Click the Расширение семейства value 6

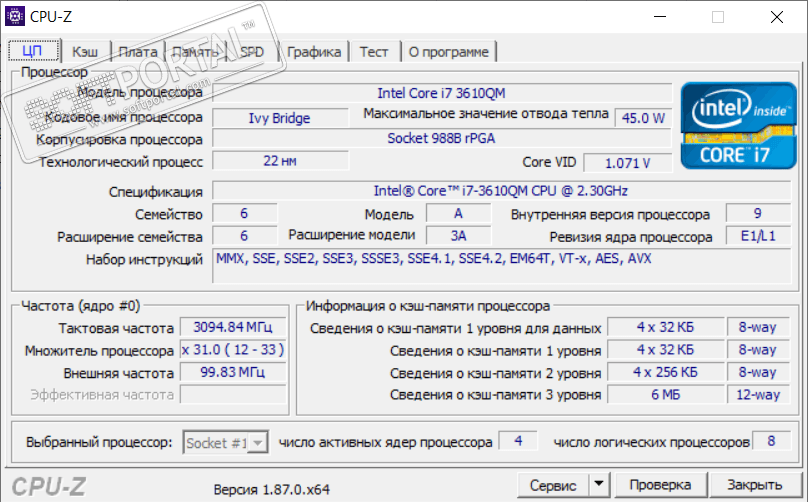point(244,236)
